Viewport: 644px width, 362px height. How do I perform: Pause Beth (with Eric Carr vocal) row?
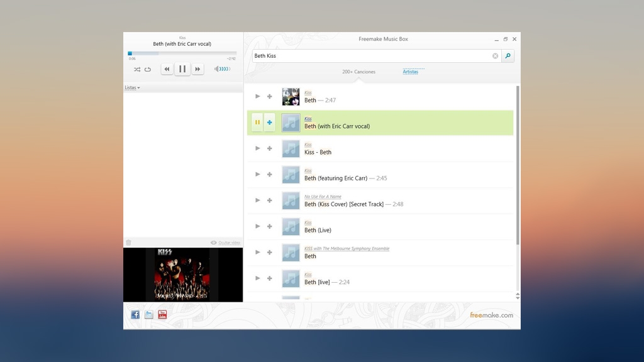tap(257, 123)
